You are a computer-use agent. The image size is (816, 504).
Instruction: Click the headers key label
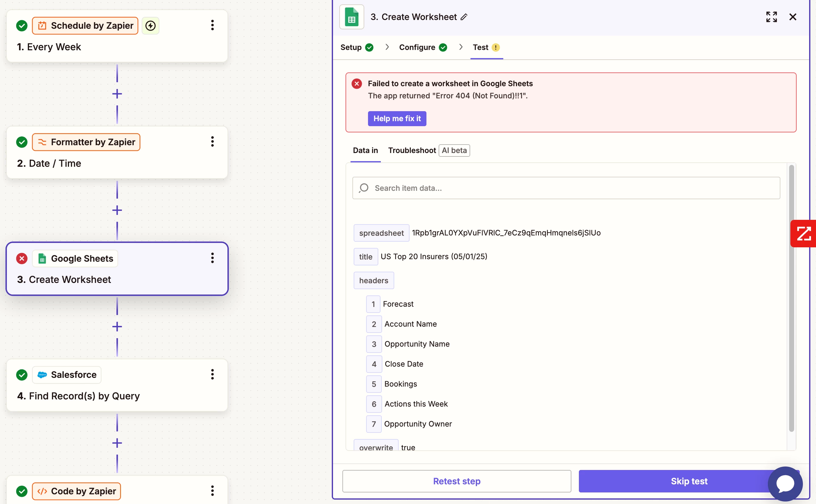(x=374, y=280)
